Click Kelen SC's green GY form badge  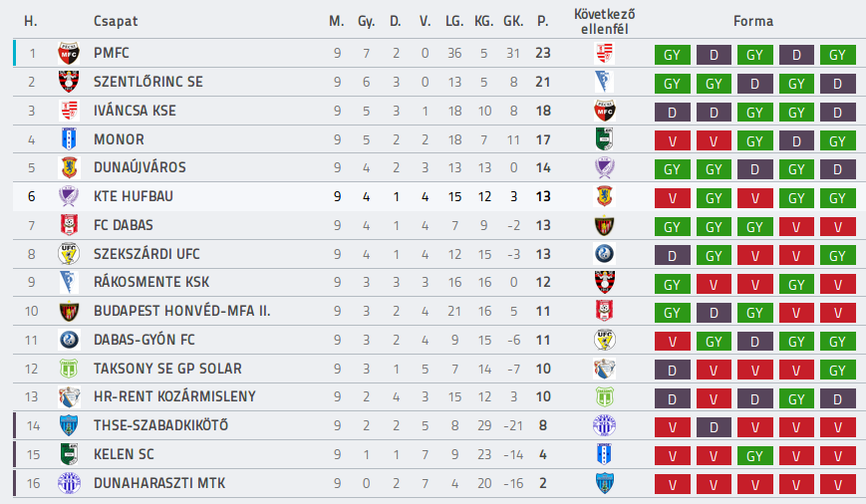(755, 456)
